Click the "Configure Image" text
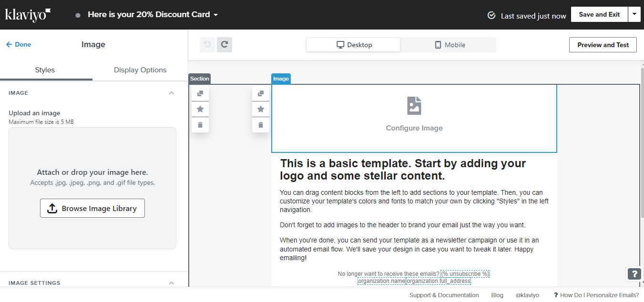The image size is (644, 302). (x=414, y=128)
